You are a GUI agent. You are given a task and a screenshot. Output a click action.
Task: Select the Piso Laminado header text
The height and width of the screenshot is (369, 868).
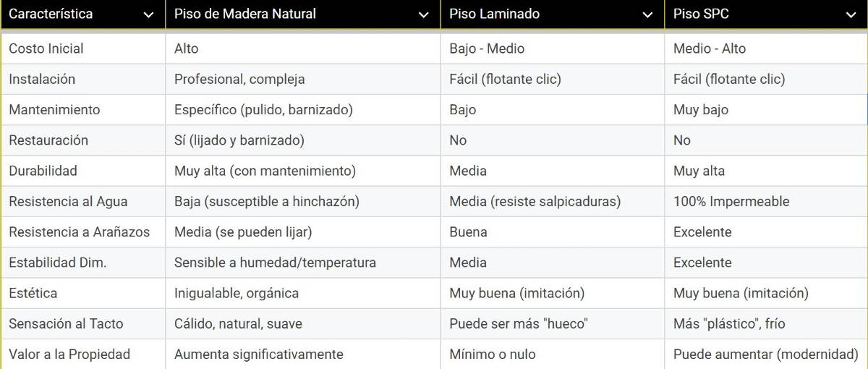click(495, 14)
